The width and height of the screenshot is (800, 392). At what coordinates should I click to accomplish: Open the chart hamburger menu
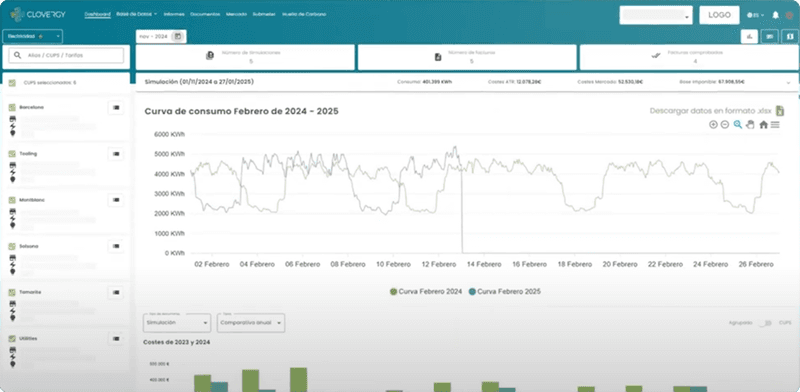(x=775, y=125)
